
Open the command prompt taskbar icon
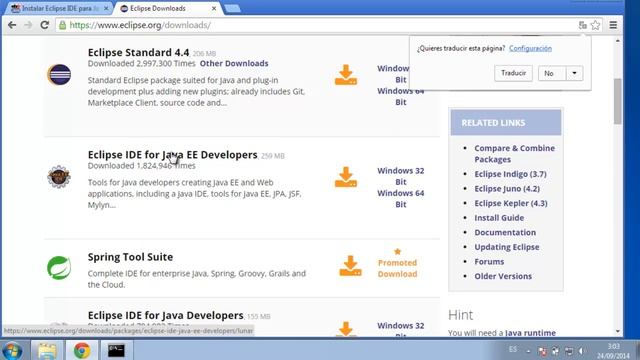pyautogui.click(x=116, y=351)
